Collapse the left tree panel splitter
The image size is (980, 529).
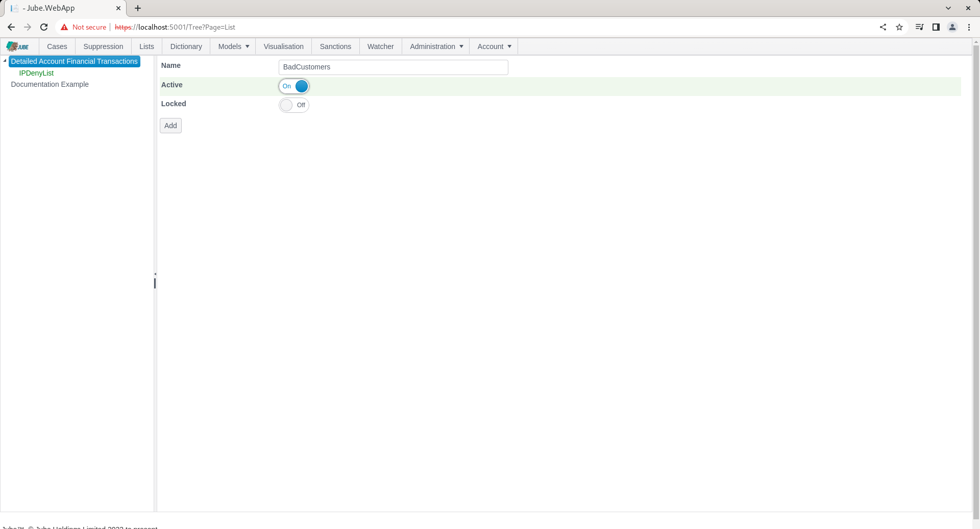(x=155, y=274)
